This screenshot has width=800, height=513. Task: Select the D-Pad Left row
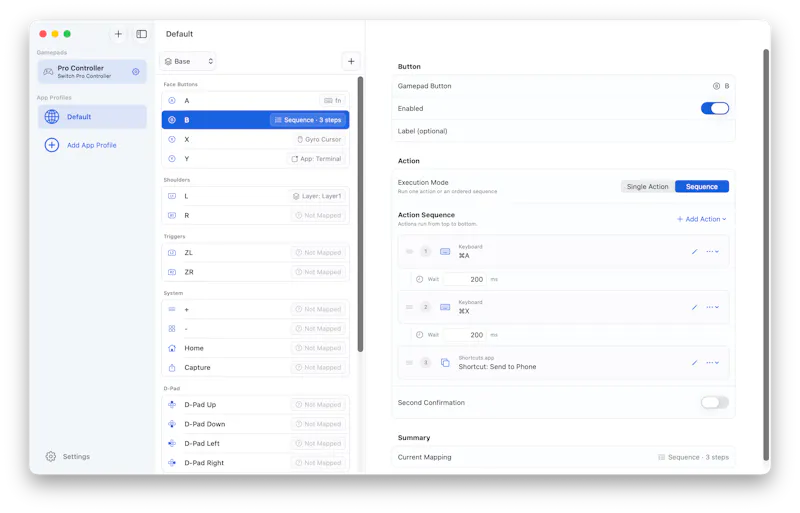(255, 444)
